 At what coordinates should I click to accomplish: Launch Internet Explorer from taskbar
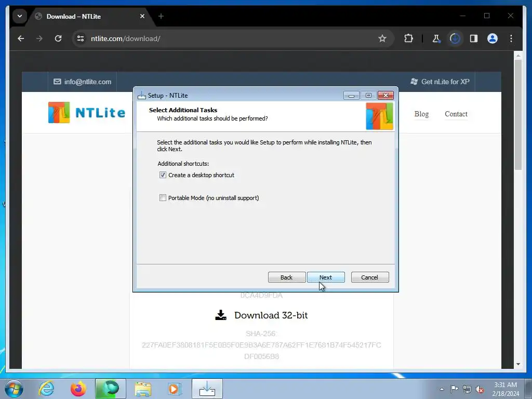pyautogui.click(x=46, y=389)
